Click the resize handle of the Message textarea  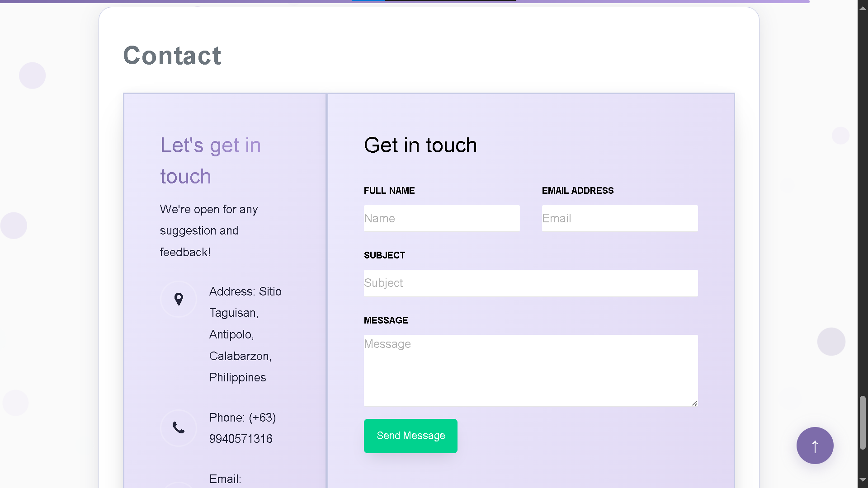694,403
